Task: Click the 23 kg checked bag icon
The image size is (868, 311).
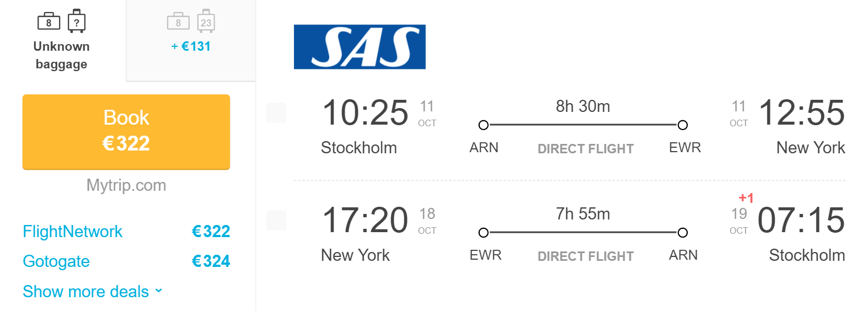Action: (206, 22)
